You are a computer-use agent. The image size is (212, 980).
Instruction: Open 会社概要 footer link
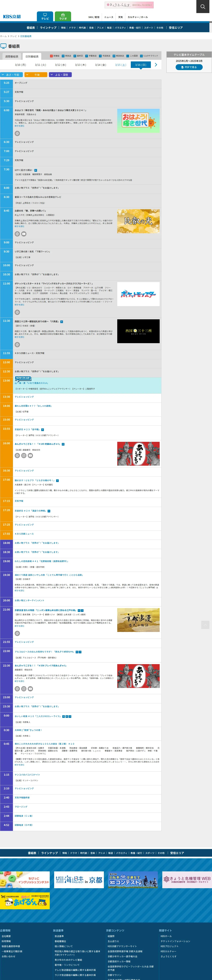pyautogui.click(x=6, y=936)
